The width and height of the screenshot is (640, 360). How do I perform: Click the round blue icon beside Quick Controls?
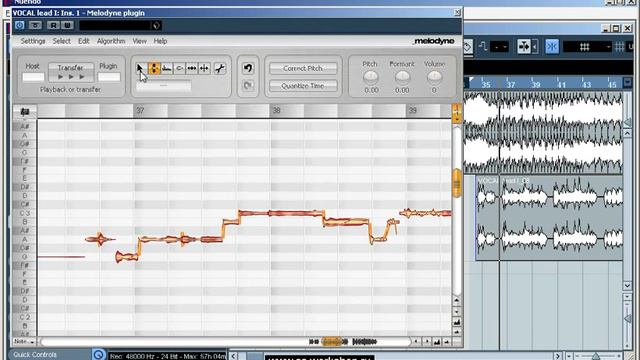tap(98, 354)
